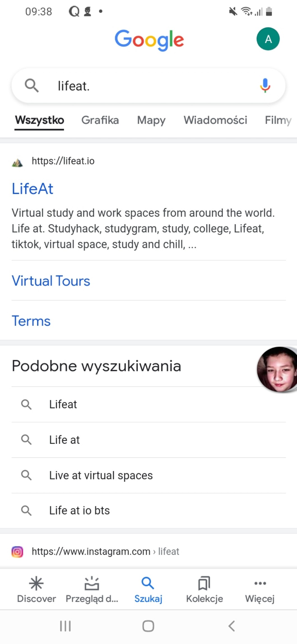Switch to the Wiadomości tab
Screen dimensions: 297x644
pos(215,120)
